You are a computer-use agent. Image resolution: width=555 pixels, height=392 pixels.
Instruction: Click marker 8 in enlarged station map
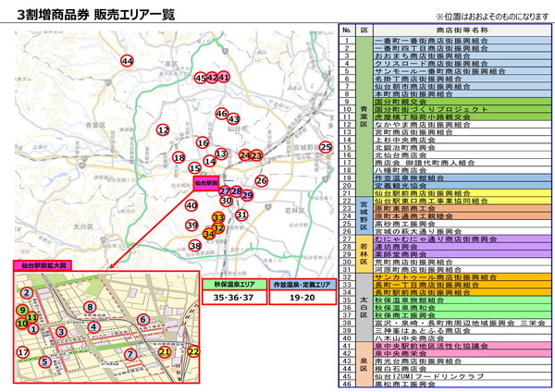pyautogui.click(x=90, y=307)
